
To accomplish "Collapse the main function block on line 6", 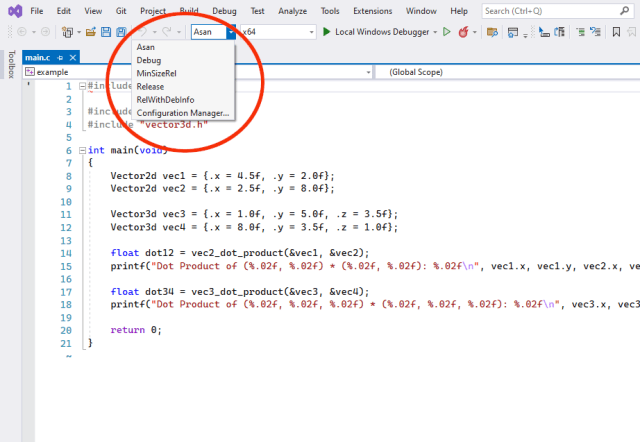I will pyautogui.click(x=82, y=150).
